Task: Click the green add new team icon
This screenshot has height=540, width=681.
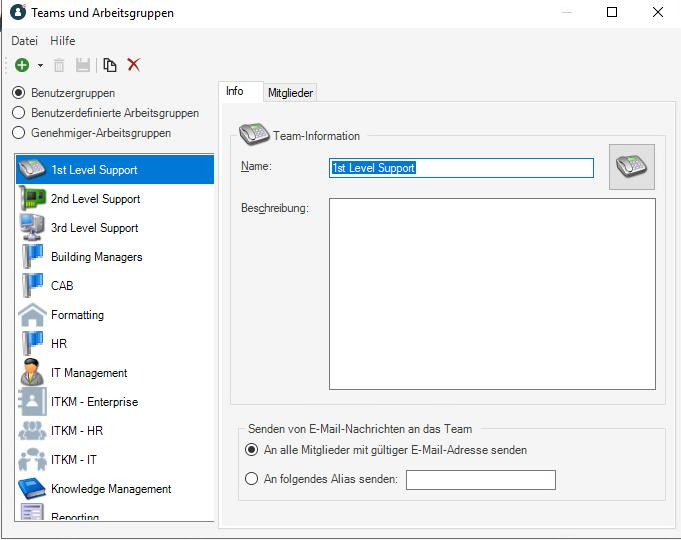Action: [x=22, y=65]
